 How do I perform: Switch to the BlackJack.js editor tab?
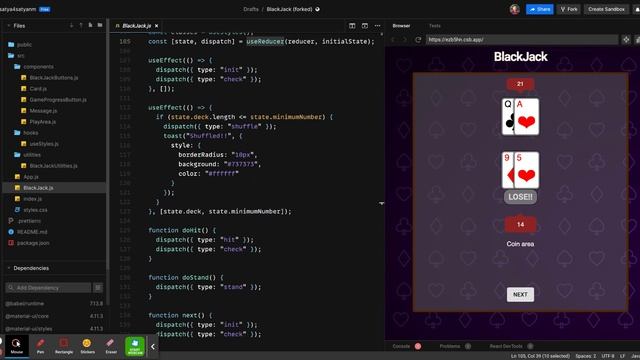pyautogui.click(x=136, y=26)
